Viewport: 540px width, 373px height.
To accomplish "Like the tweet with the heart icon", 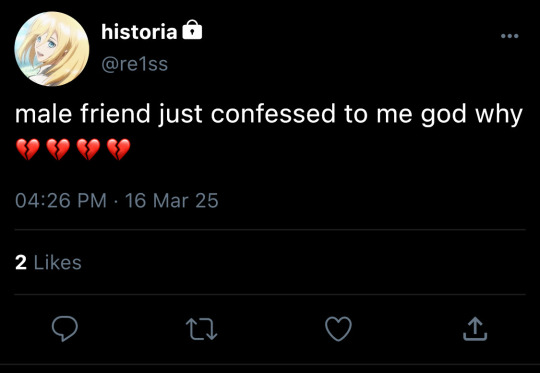I will [339, 329].
